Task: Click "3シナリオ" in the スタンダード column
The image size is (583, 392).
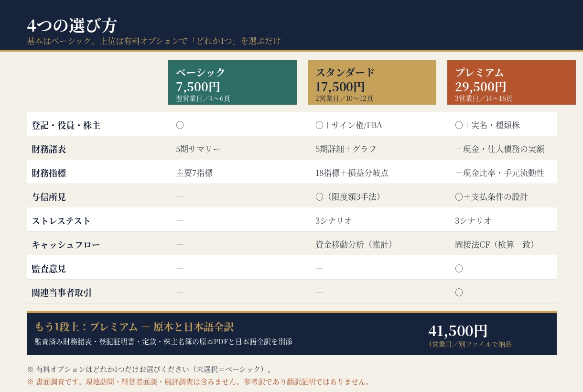Action: pyautogui.click(x=334, y=221)
